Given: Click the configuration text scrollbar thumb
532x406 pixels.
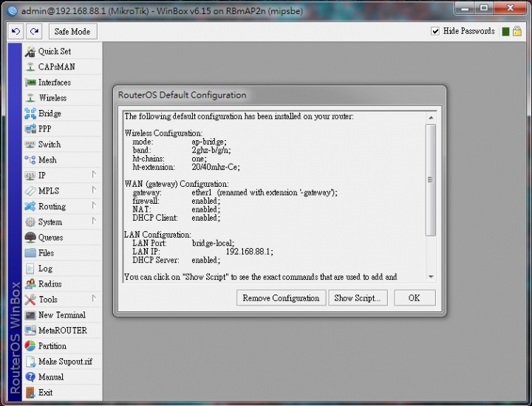Looking at the screenshot, I should [x=431, y=179].
